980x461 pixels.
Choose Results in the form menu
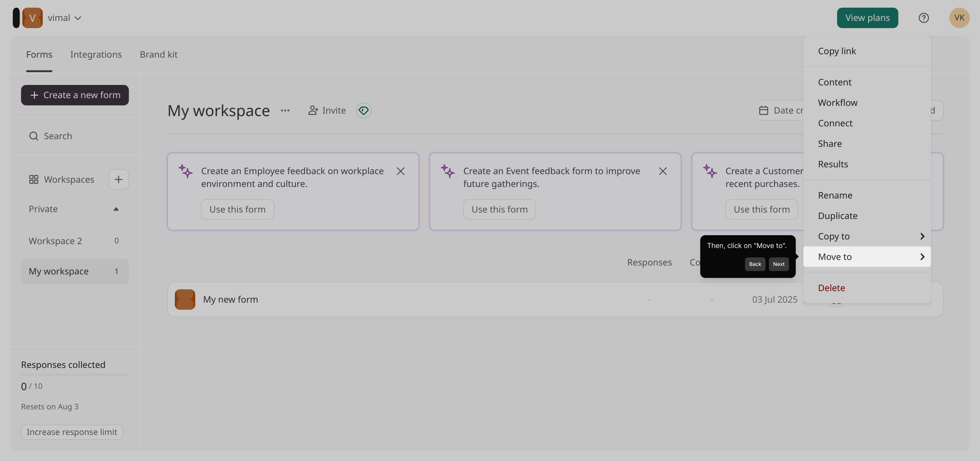click(867, 164)
